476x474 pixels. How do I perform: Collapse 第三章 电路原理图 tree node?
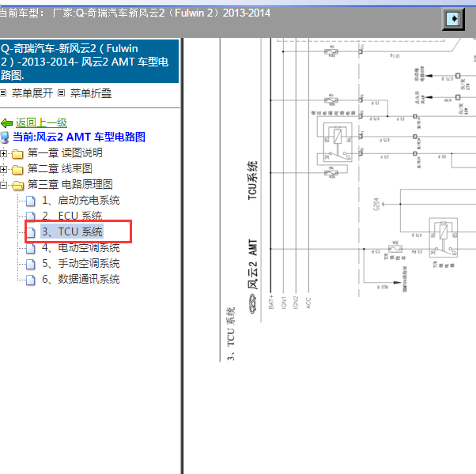[3, 185]
